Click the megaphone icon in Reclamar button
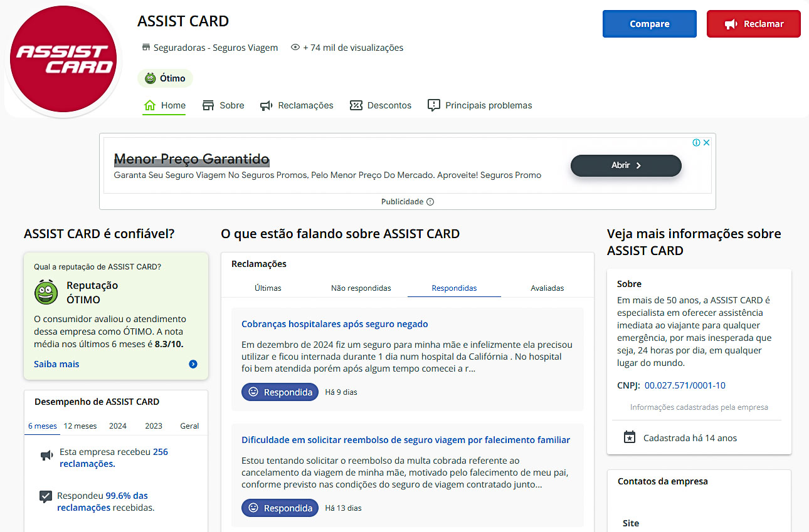809x532 pixels. [731, 24]
